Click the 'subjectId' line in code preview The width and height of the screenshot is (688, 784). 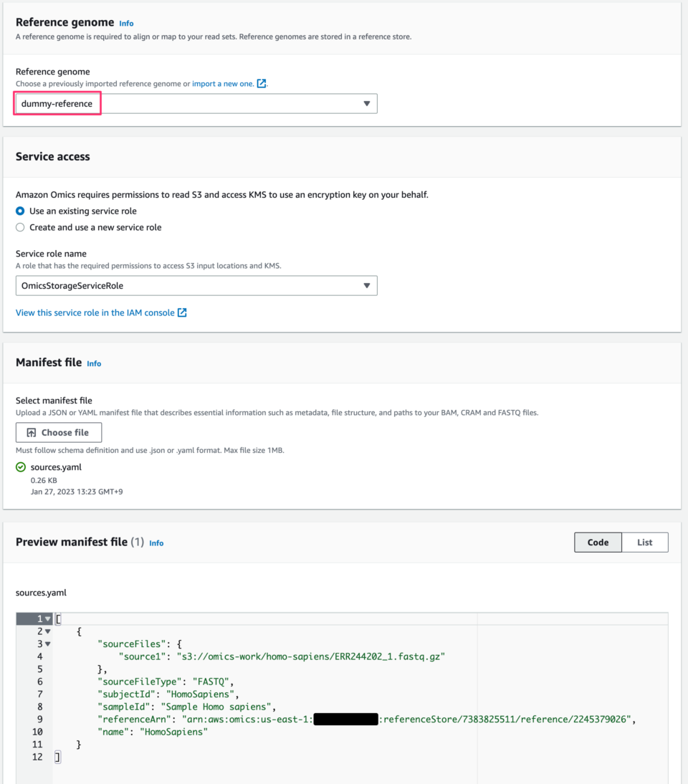click(x=168, y=694)
